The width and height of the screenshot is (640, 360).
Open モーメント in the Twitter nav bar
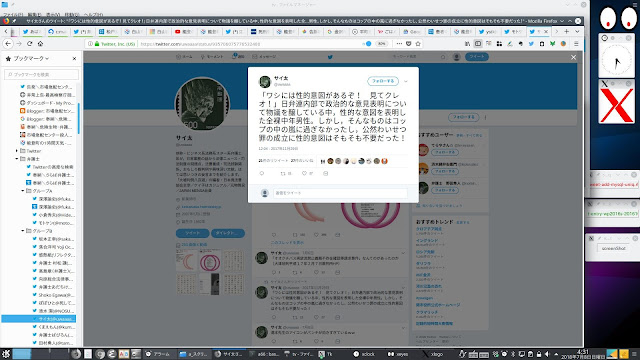(212, 57)
